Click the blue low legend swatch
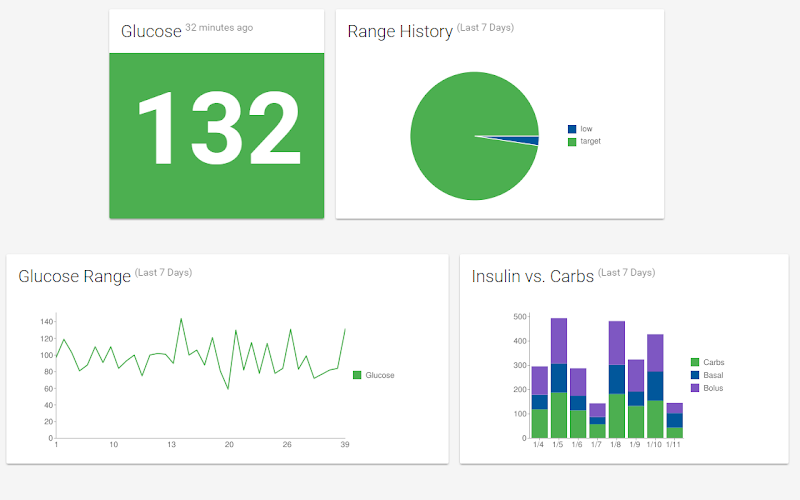 [x=572, y=129]
